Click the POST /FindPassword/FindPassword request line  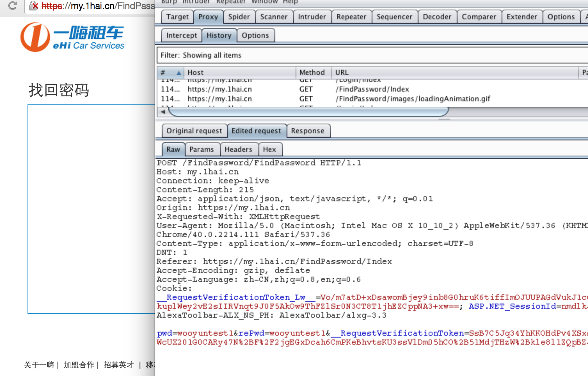coord(259,163)
